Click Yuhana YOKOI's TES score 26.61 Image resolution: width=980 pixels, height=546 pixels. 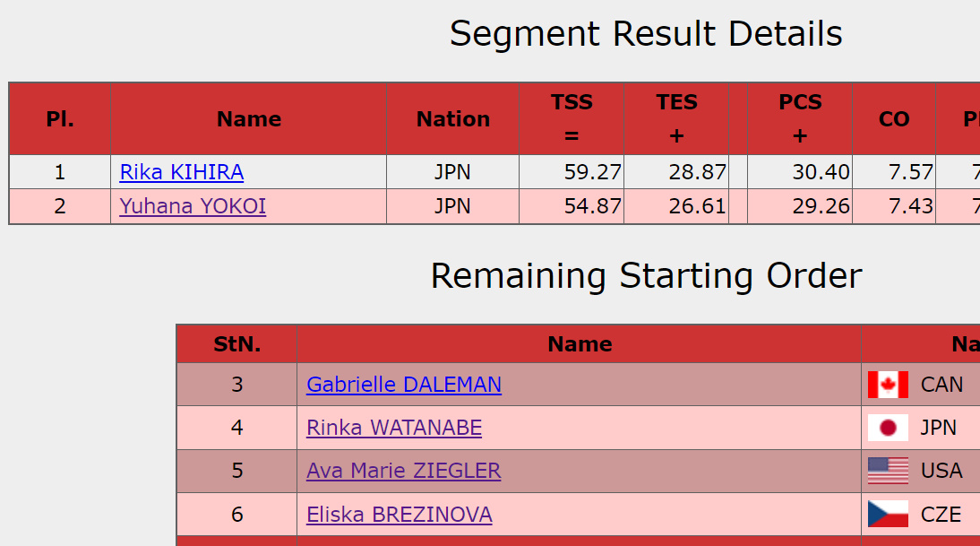(697, 207)
